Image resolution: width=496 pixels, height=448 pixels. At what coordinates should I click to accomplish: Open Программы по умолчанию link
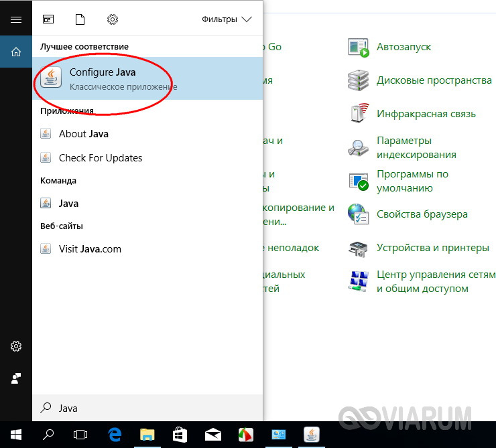coord(412,181)
